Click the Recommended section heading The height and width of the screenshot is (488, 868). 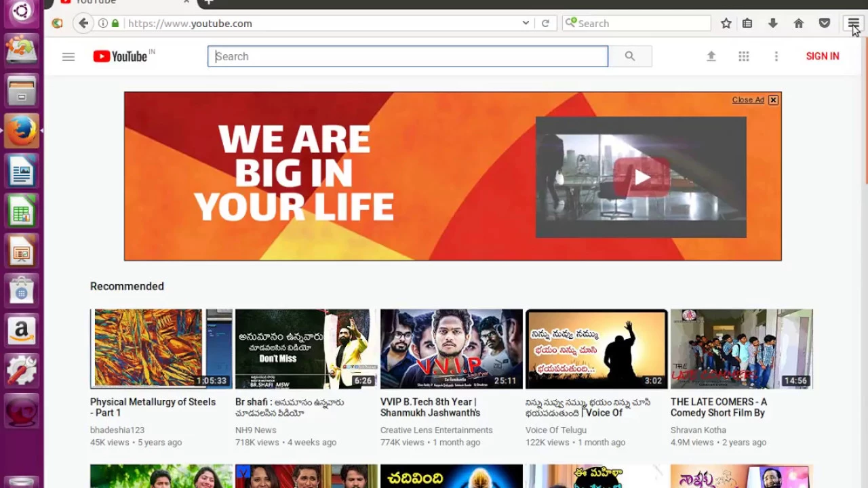pyautogui.click(x=127, y=286)
